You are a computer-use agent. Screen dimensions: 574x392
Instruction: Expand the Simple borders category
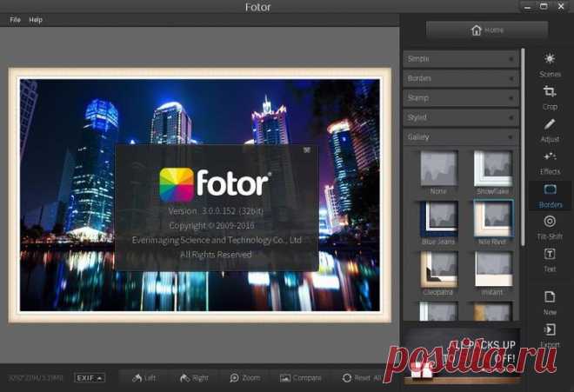click(461, 59)
